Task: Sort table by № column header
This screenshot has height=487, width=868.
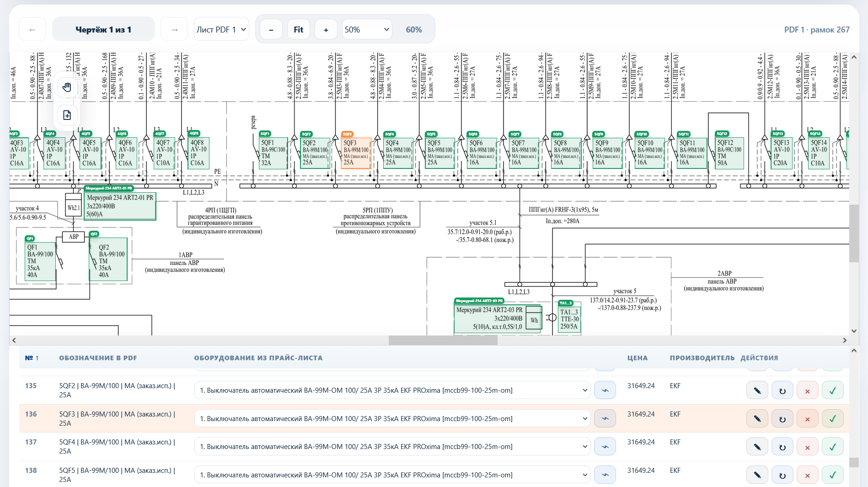Action: 32,358
